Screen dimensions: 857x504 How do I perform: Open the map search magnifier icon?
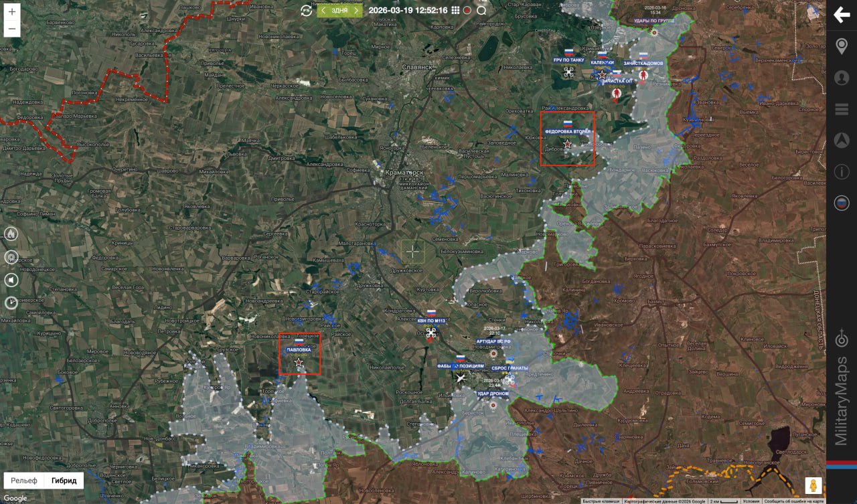point(481,10)
